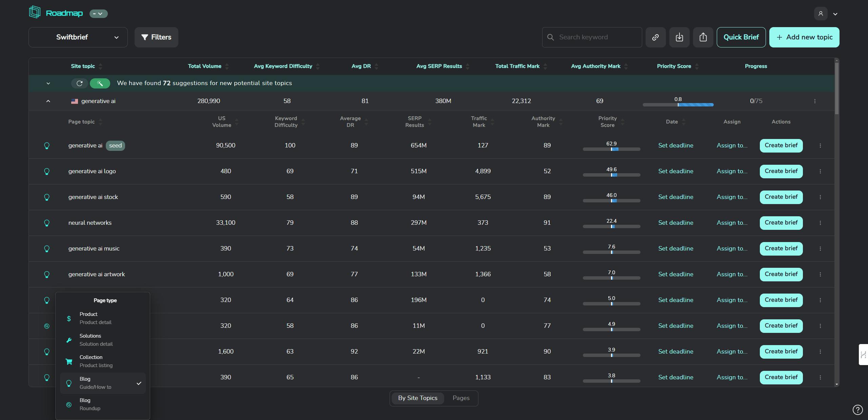Image resolution: width=868 pixels, height=420 pixels.
Task: Open the help question mark icon
Action: 857,409
